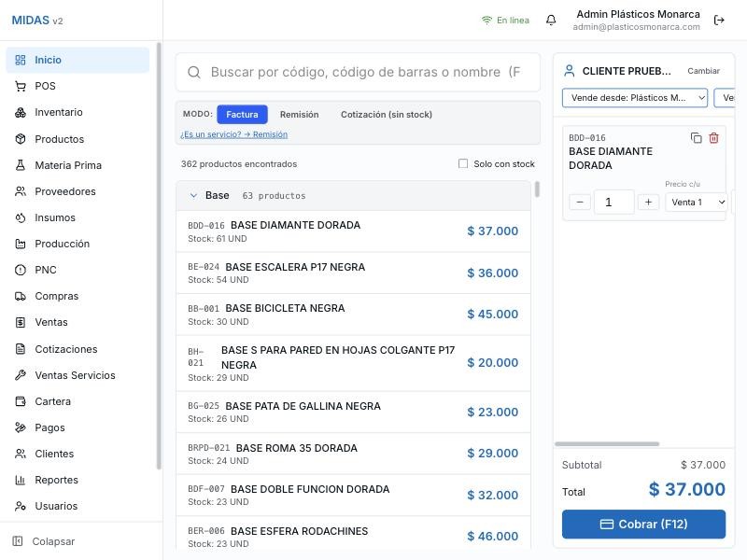Open Materia Prima flask icon
The image size is (747, 560).
[x=21, y=165]
